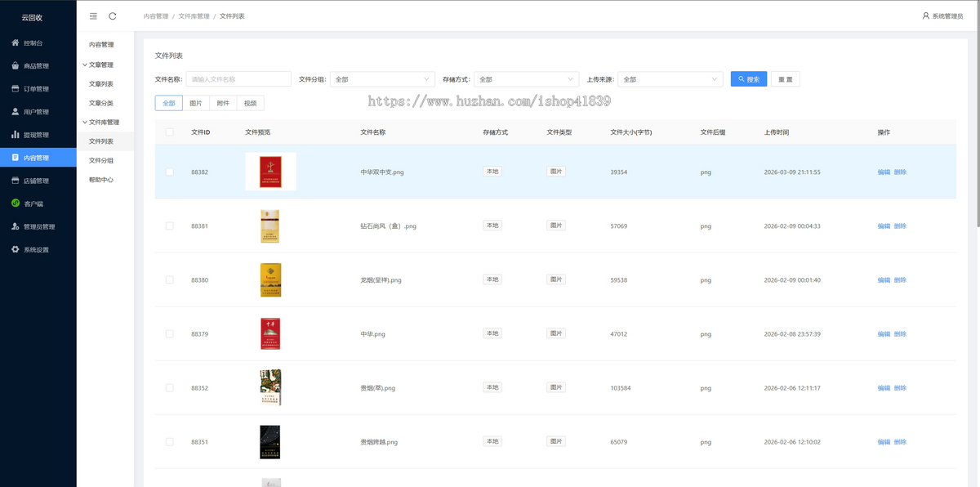
Task: Click the refresh page icon
Action: click(x=113, y=16)
